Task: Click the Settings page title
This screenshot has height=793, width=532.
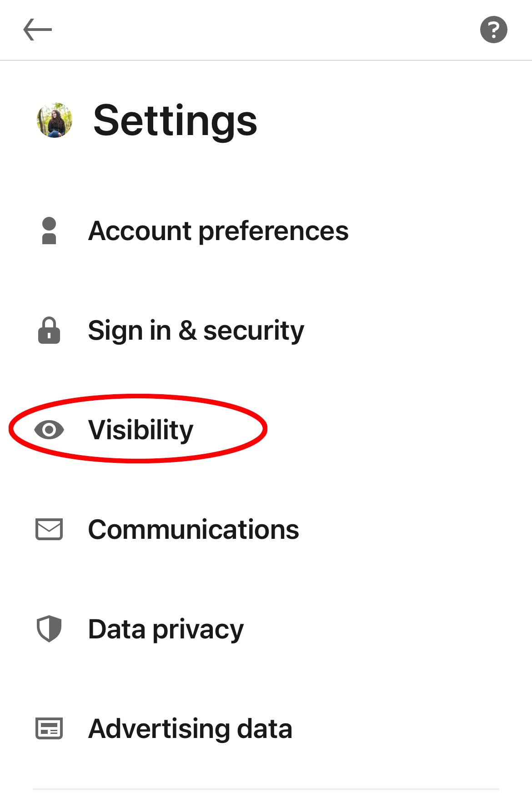Action: pos(174,120)
